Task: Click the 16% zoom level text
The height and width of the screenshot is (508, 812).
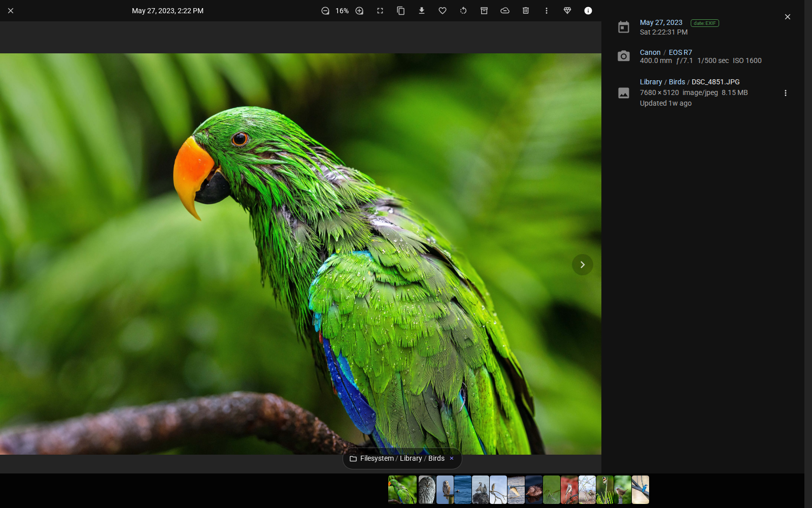Action: pyautogui.click(x=342, y=11)
